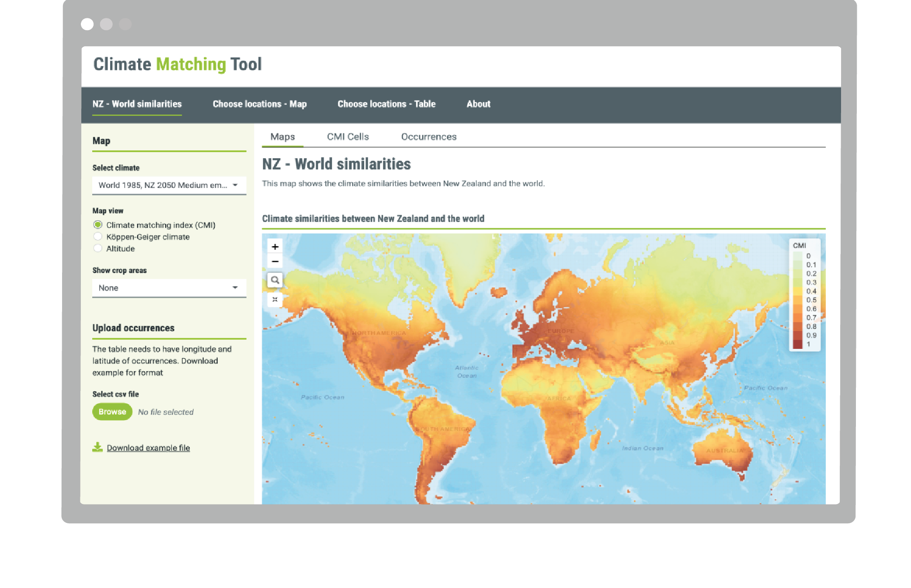Switch to the CMI Cells tab
Screen dimensions: 911x588
[x=348, y=137]
